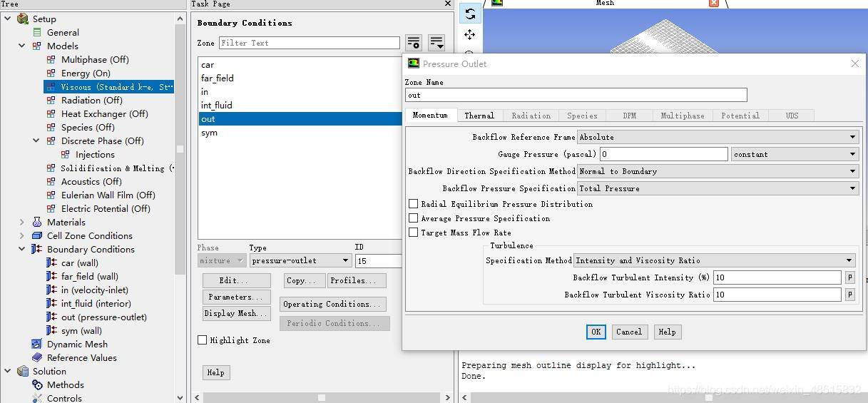Open turbulence Specification Method dropdown

714,260
